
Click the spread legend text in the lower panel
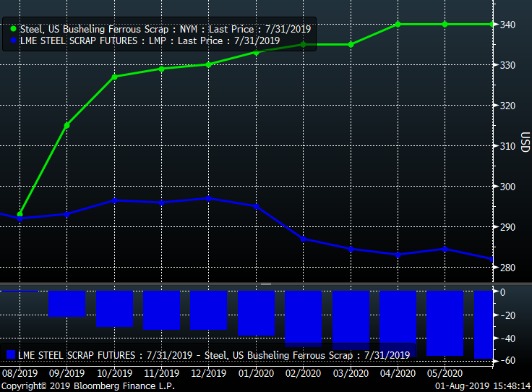214,354
